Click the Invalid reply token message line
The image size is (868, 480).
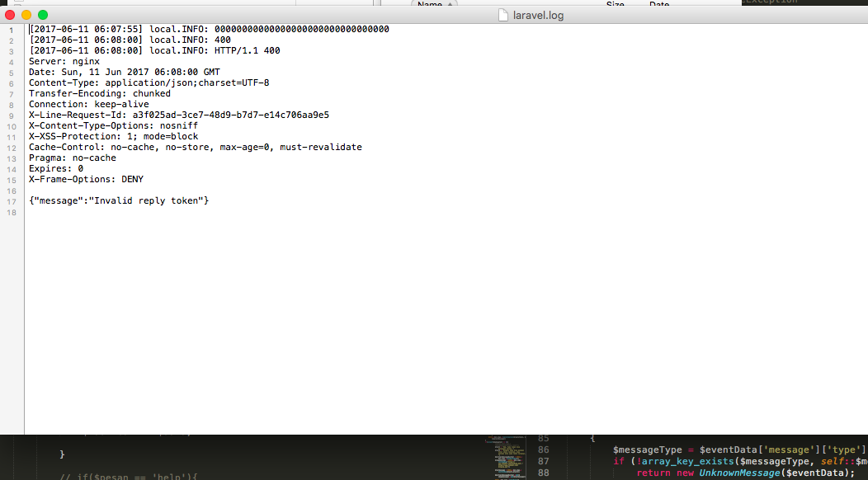click(118, 200)
